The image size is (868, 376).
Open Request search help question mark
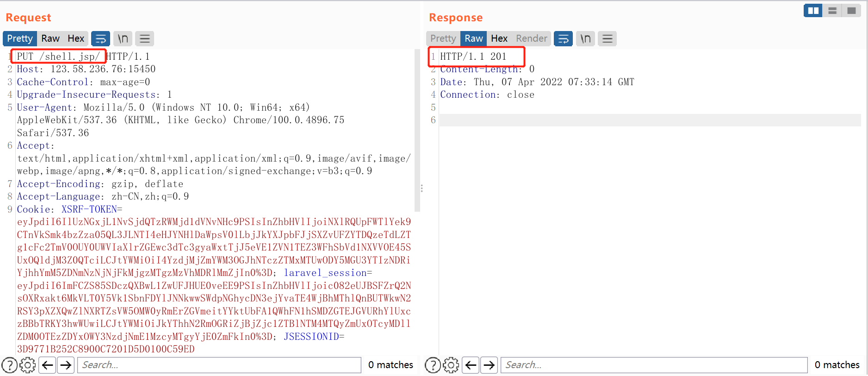click(10, 365)
